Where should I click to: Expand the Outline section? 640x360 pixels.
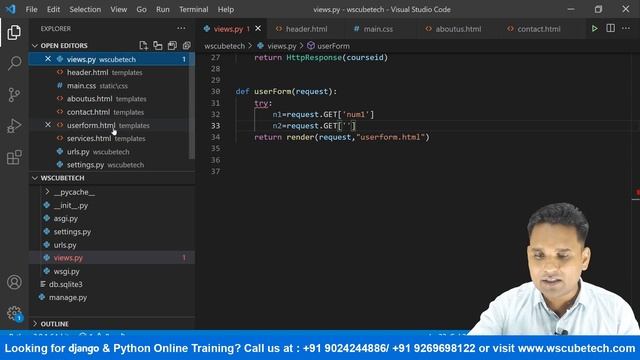[35, 324]
